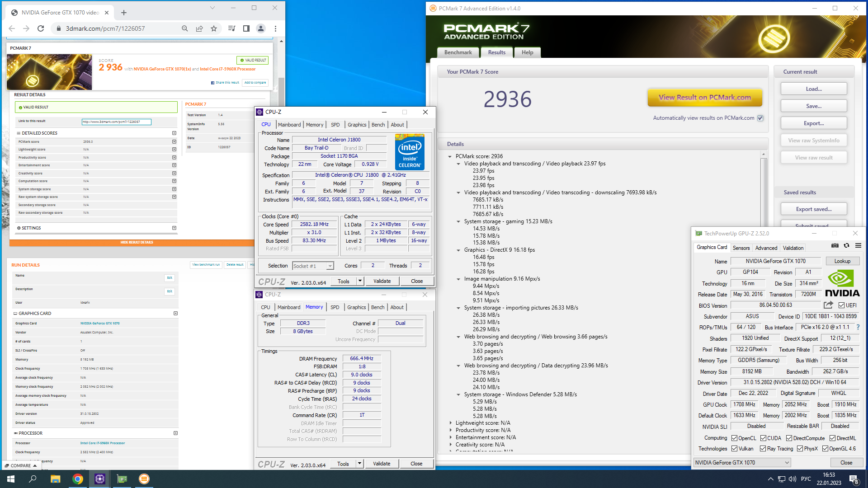This screenshot has width=868, height=488.
Task: Click Validate in the upper CPU-Z window
Action: coord(382,281)
